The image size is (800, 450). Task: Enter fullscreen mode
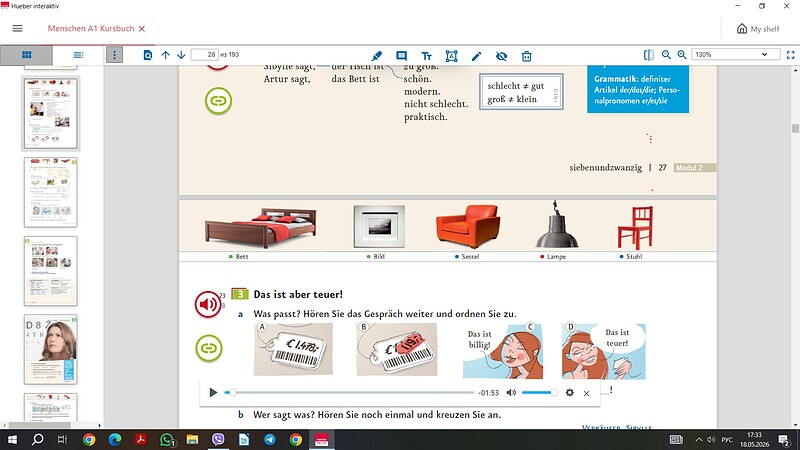[791, 55]
